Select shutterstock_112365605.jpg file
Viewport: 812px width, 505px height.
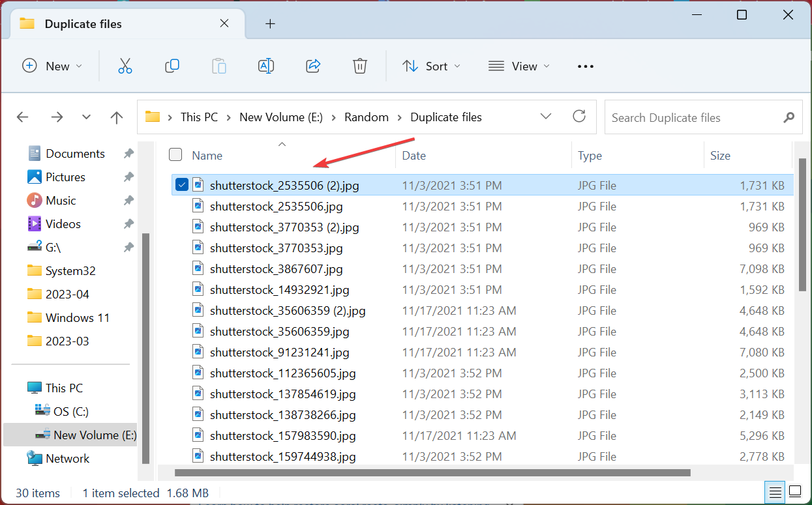point(483,373)
